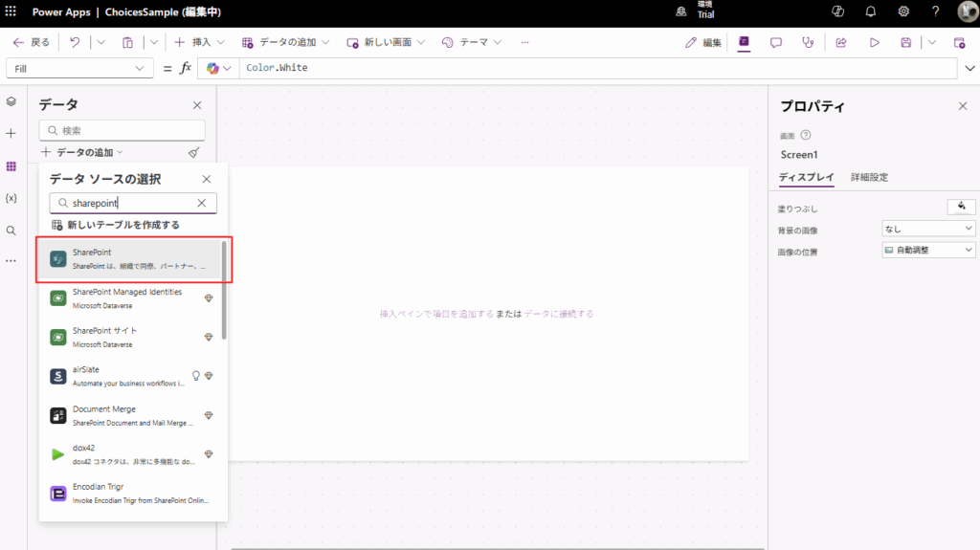This screenshot has width=980, height=550.
Task: Click 新しいテーブルを作成する
Action: click(116, 225)
